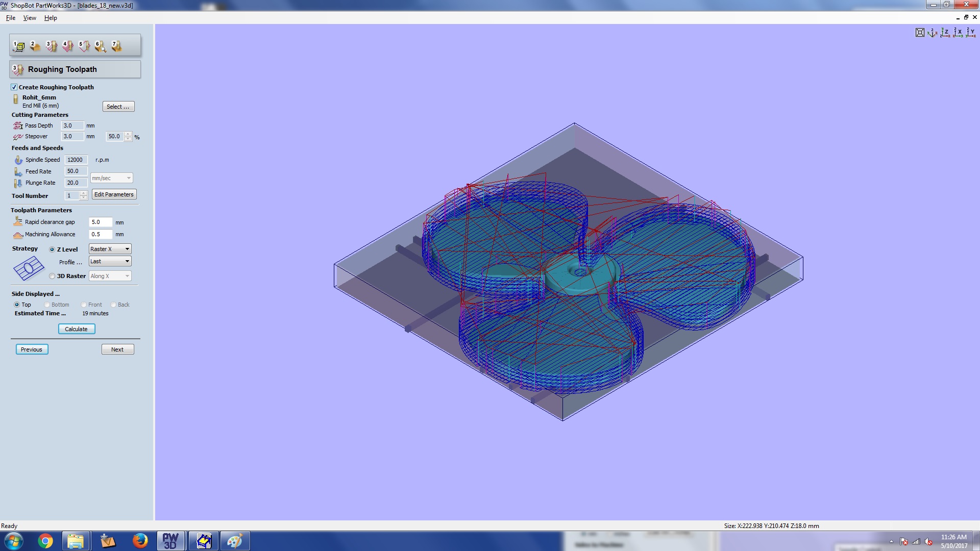The width and height of the screenshot is (980, 551).
Task: View model along the Y axis
Action: (970, 33)
